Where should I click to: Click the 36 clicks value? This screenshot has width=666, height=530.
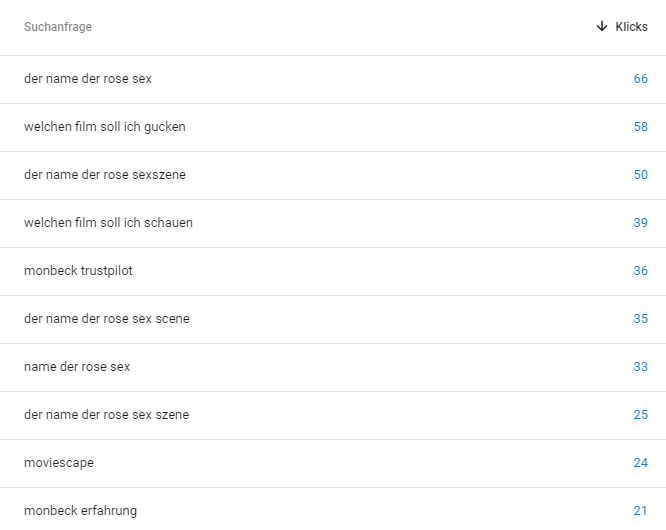pos(640,271)
